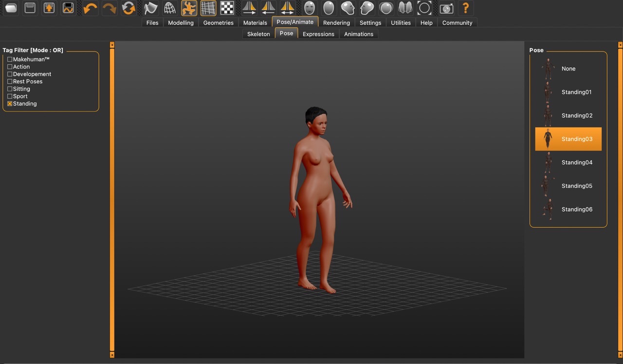
Task: Open help with the question mark icon
Action: pos(465,8)
